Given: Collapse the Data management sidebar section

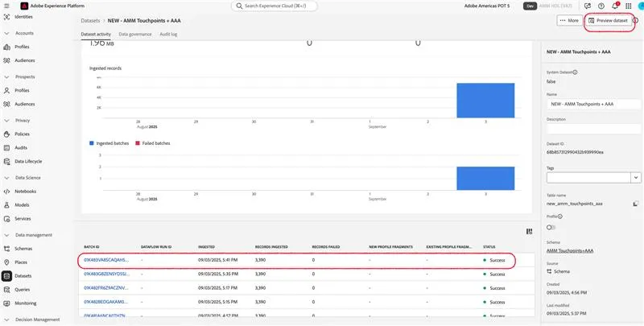Looking at the screenshot, I should [x=6, y=235].
